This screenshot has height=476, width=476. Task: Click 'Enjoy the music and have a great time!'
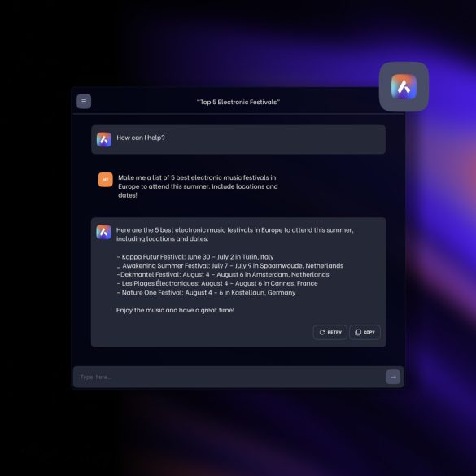click(176, 310)
